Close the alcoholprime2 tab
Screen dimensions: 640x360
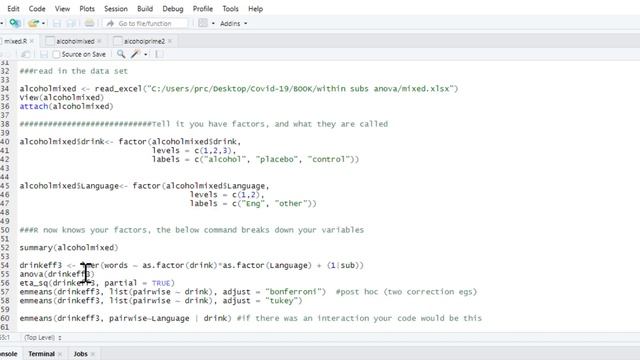click(170, 41)
